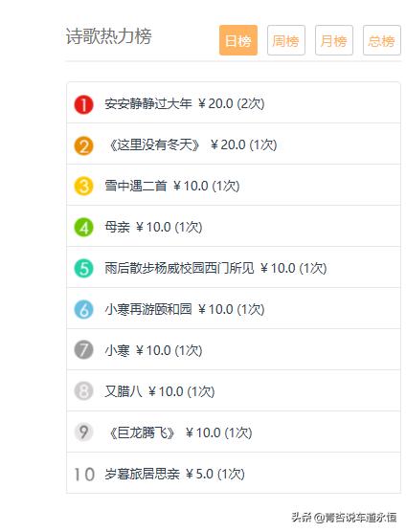
Task: Open the 总榜 overall ranking tab
Action: 382,40
